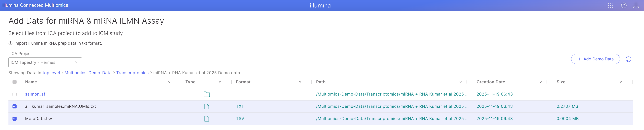The width and height of the screenshot is (644, 130).
Task: Click the Name column filter icon
Action: pyautogui.click(x=169, y=82)
